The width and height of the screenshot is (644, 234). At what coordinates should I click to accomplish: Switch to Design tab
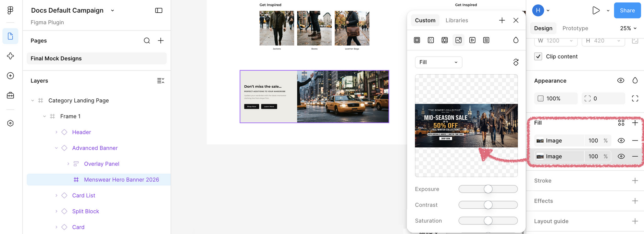coord(543,28)
